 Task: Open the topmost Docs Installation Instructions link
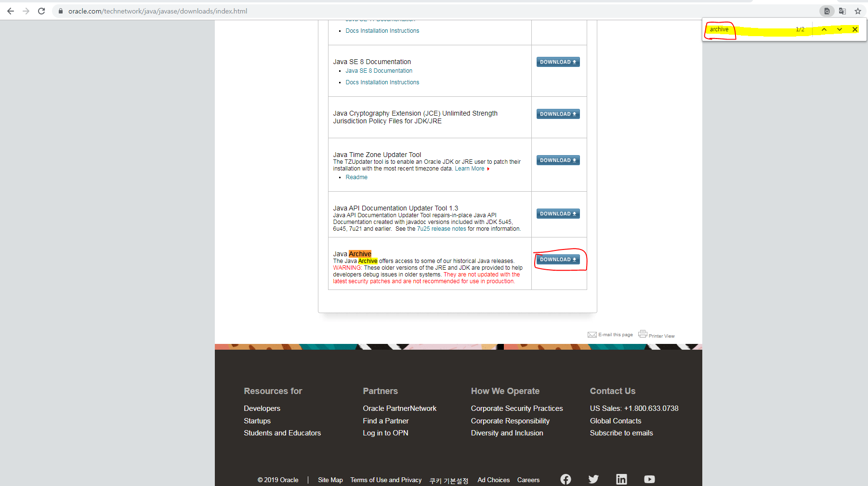(382, 31)
